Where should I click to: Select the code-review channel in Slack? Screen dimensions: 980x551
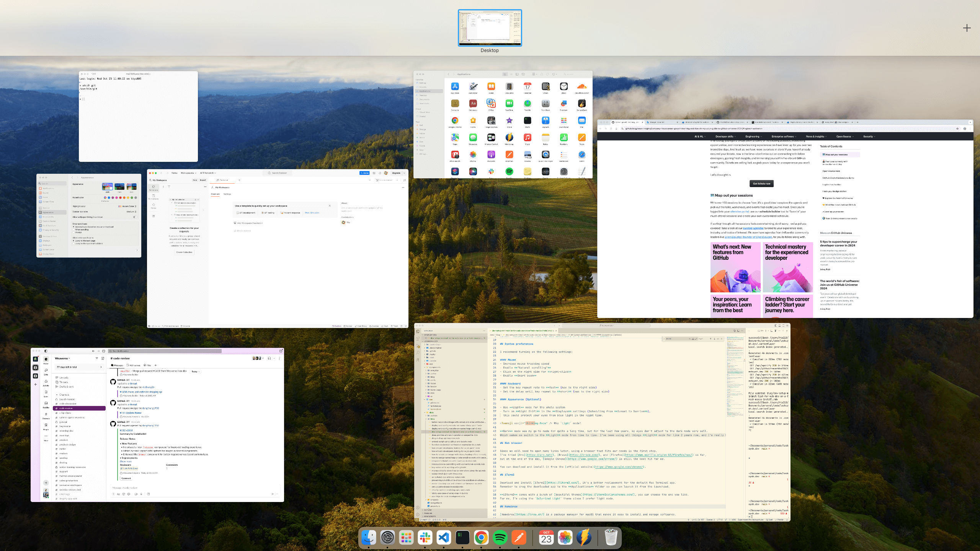[x=66, y=408]
